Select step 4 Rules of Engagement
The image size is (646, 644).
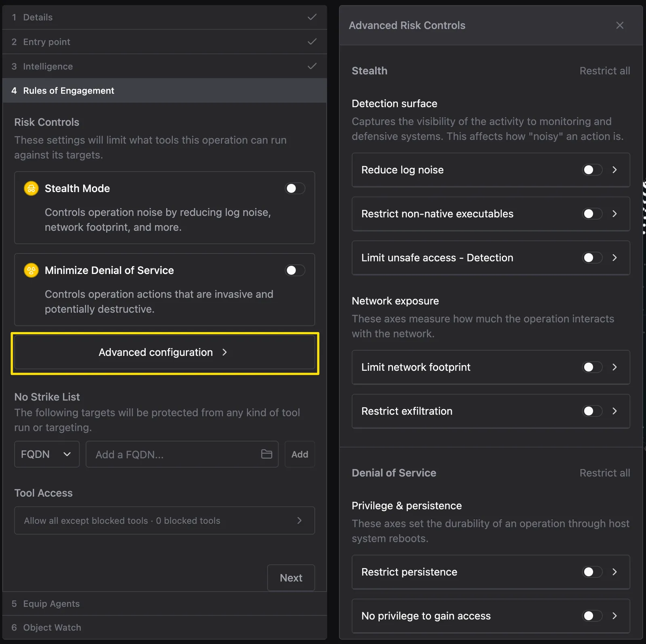pos(165,91)
